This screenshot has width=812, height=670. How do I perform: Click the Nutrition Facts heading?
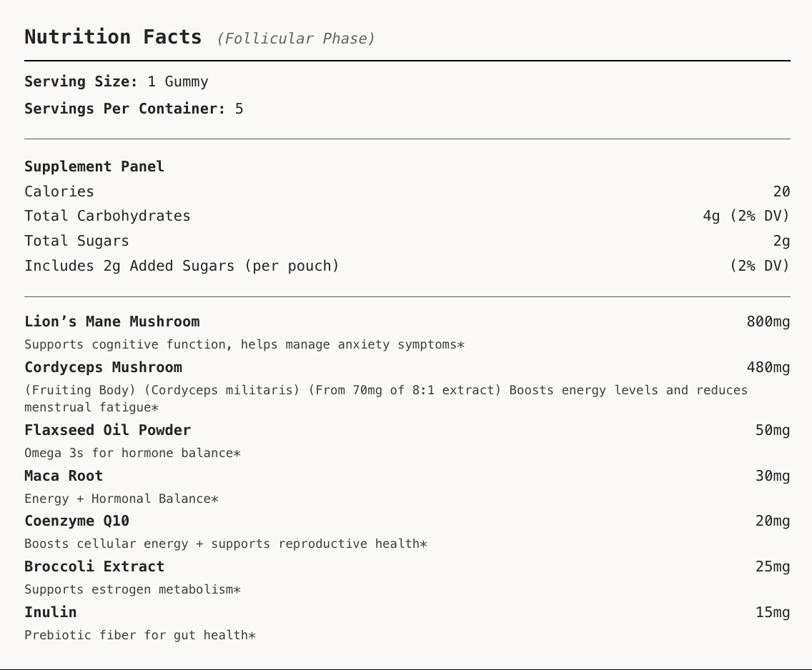113,37
